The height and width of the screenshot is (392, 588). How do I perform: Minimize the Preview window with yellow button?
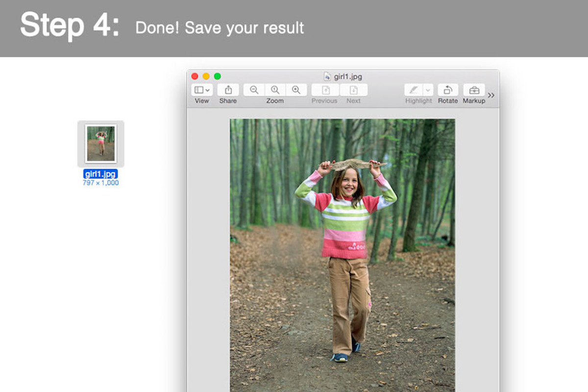(x=206, y=76)
